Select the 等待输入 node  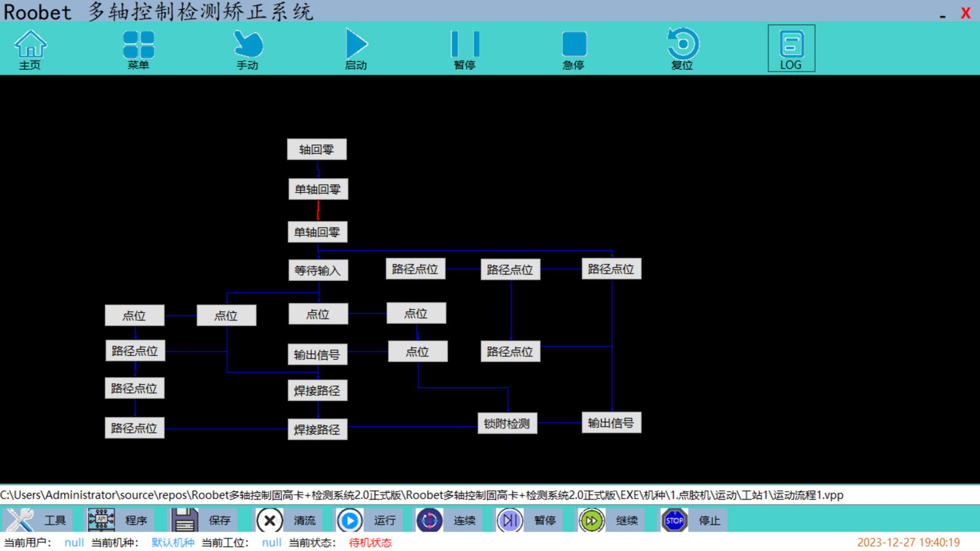(x=318, y=270)
